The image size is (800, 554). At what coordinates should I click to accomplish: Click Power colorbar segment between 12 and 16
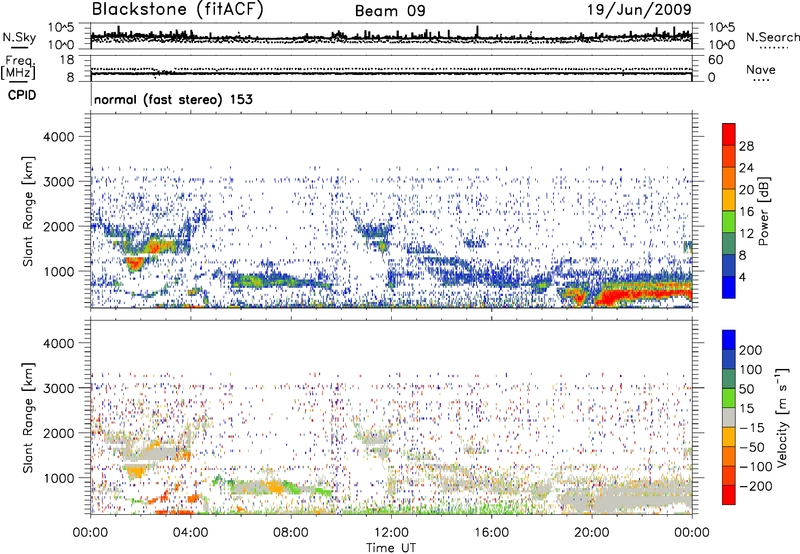[x=729, y=221]
